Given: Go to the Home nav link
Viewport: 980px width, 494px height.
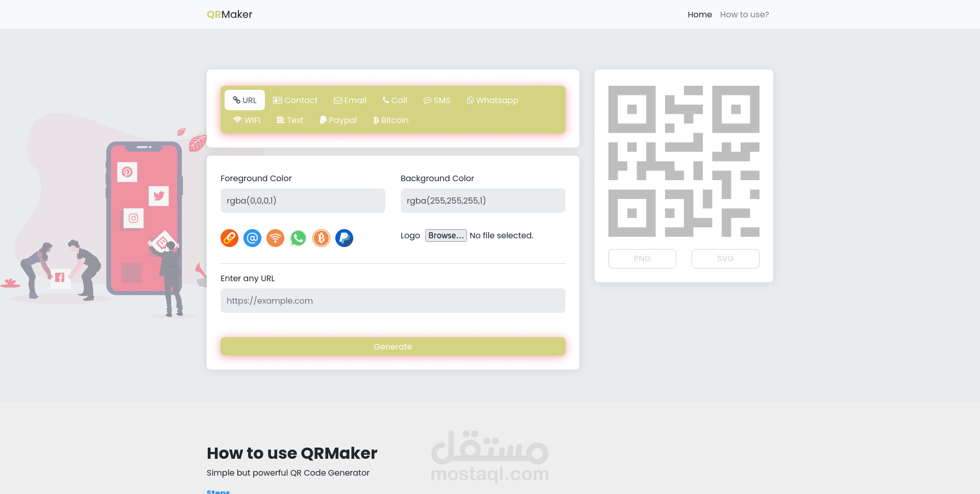Looking at the screenshot, I should tap(699, 14).
